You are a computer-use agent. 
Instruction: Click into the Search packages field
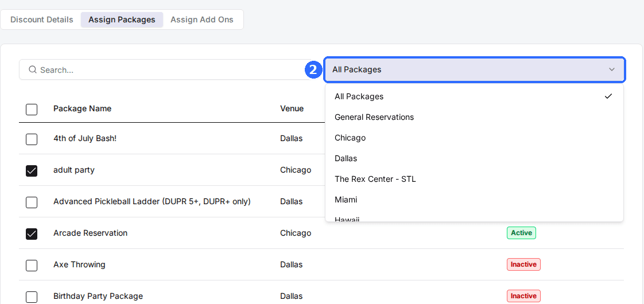170,70
